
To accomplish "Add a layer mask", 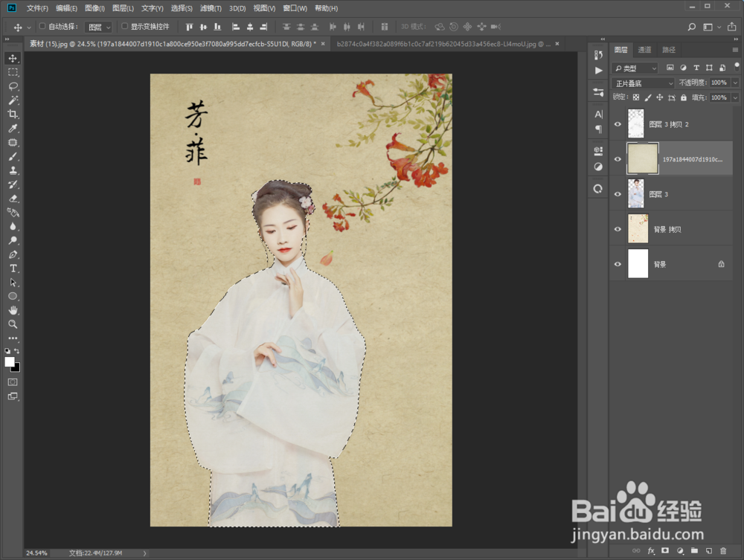I will point(665,550).
